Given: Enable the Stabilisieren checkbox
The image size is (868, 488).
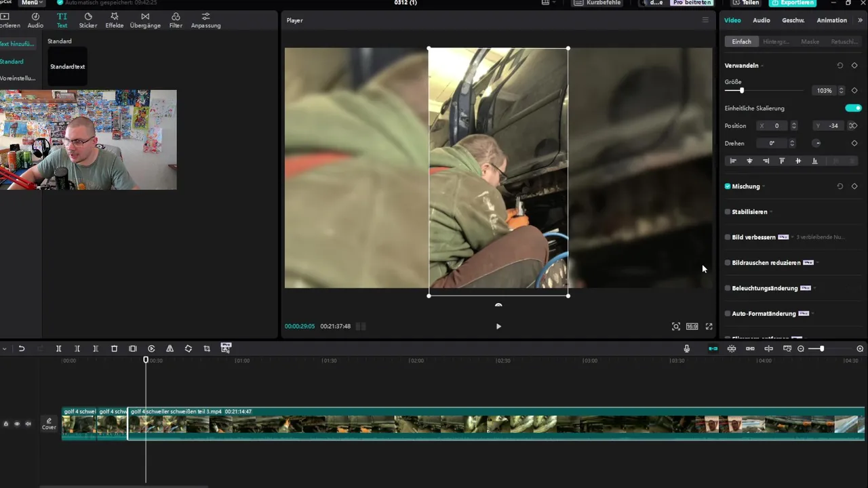Looking at the screenshot, I should coord(728,211).
